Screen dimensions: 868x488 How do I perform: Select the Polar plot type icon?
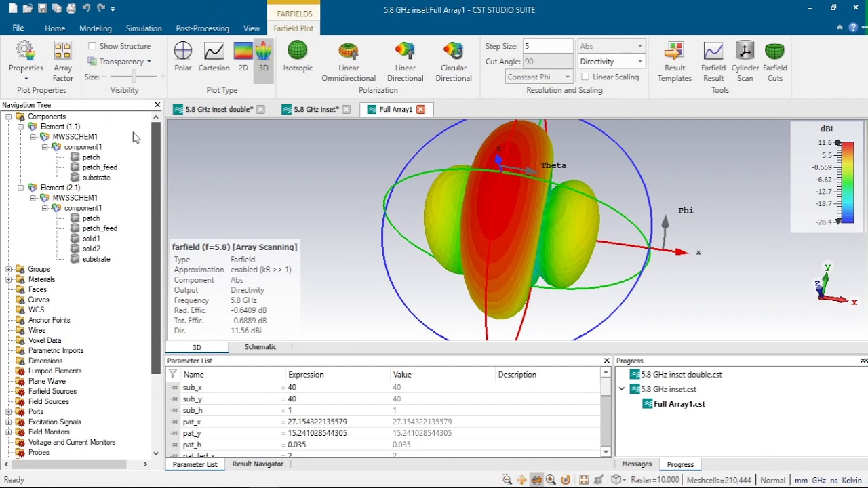pyautogui.click(x=182, y=57)
